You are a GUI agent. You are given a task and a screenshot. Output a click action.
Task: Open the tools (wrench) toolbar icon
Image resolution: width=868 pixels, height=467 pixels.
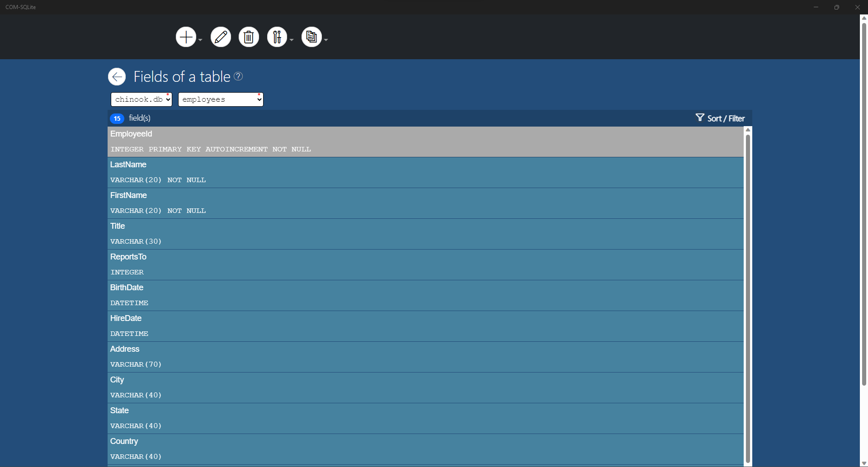(x=277, y=37)
